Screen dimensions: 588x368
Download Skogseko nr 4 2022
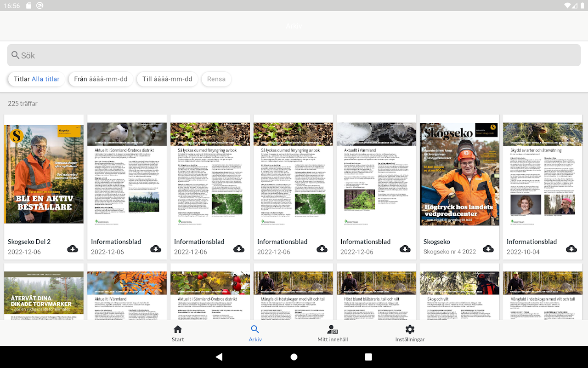tap(488, 249)
